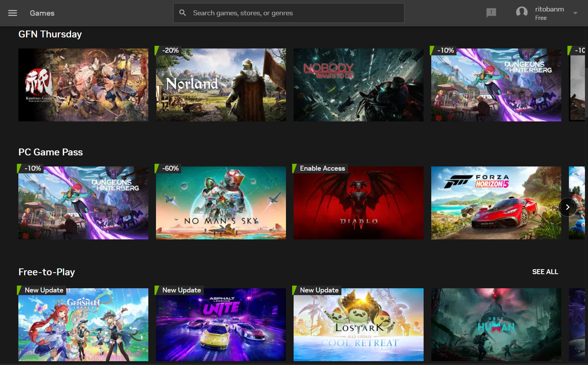
Task: Select Nobody Wants to Die tile
Action: (x=358, y=85)
